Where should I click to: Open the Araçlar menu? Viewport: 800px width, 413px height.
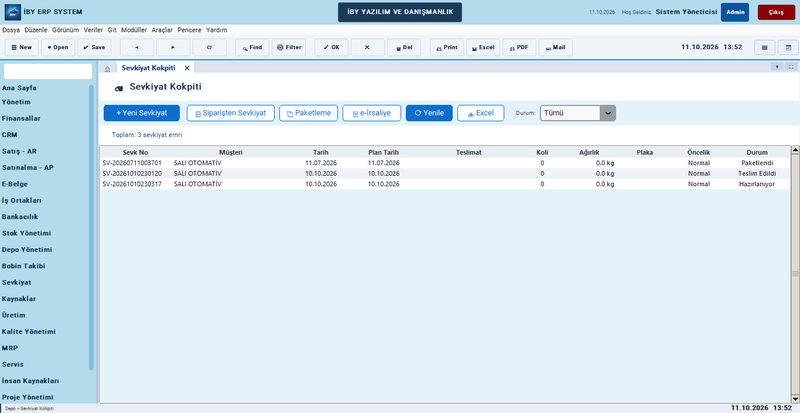point(162,30)
